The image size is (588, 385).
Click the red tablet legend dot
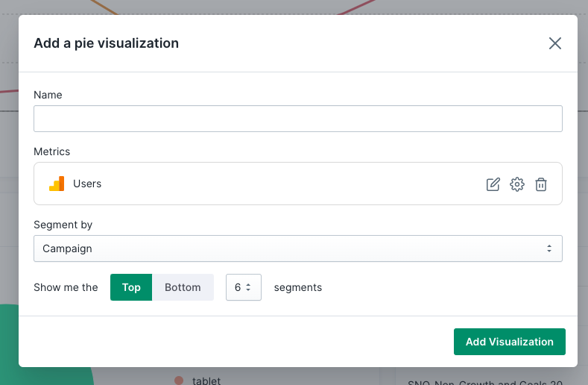[179, 381]
